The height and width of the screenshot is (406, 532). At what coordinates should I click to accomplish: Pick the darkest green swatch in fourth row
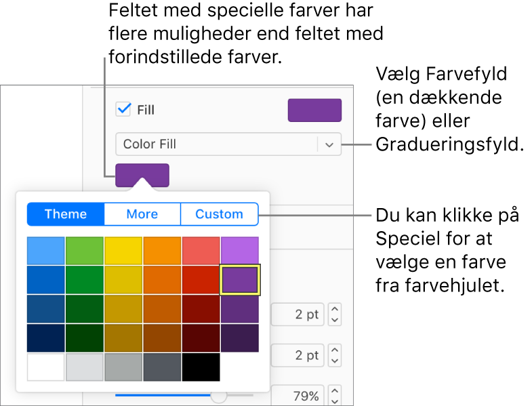point(85,338)
